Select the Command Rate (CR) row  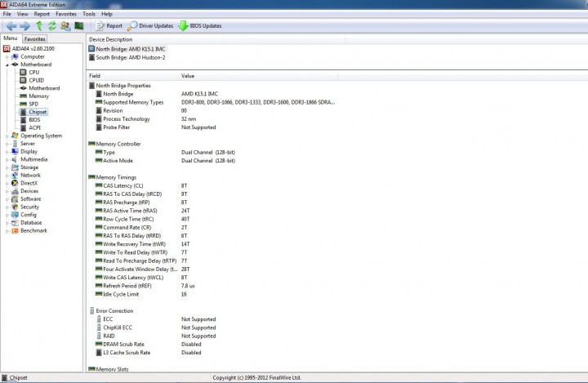point(142,227)
